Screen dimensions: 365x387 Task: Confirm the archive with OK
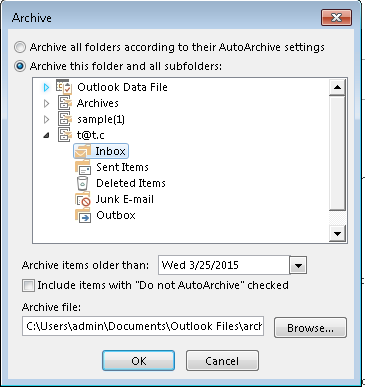coord(138,361)
